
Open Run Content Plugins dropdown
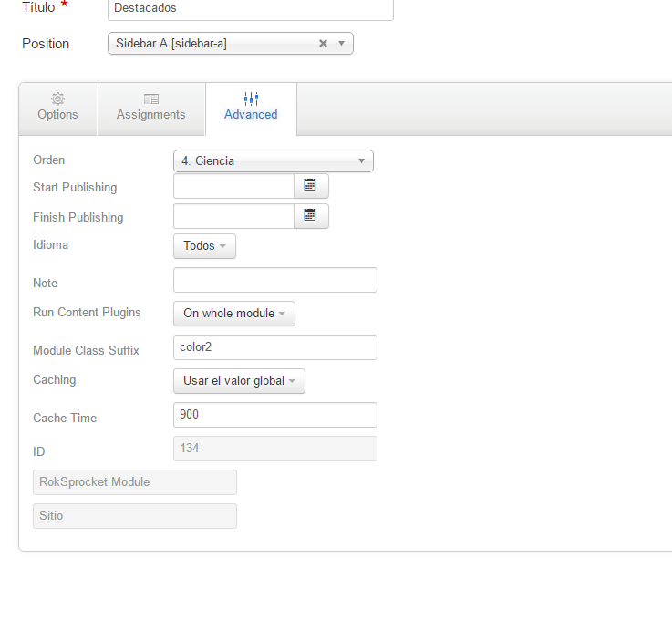tap(234, 314)
